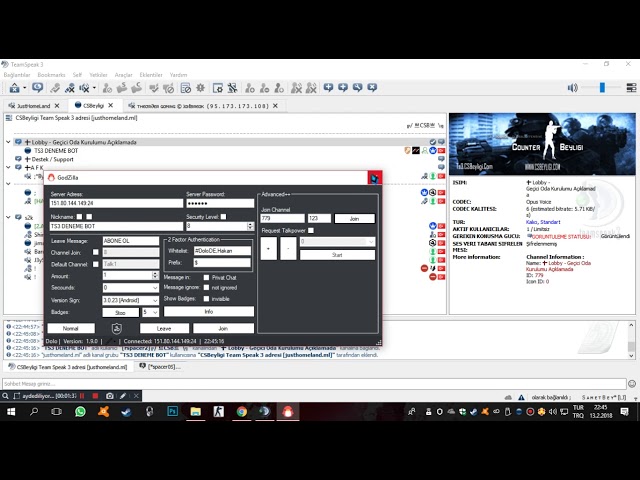Toggle the 'not ignored' checkbox
This screenshot has width=640, height=480.
[x=207, y=288]
